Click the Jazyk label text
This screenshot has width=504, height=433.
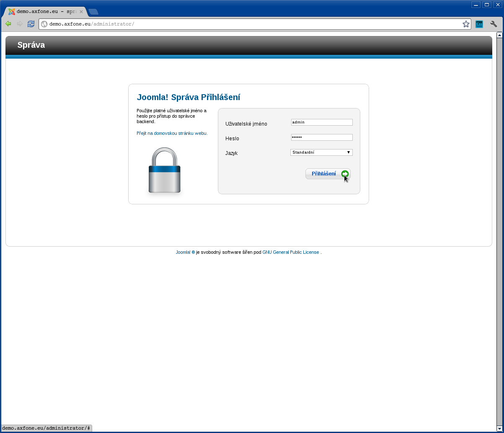click(232, 153)
